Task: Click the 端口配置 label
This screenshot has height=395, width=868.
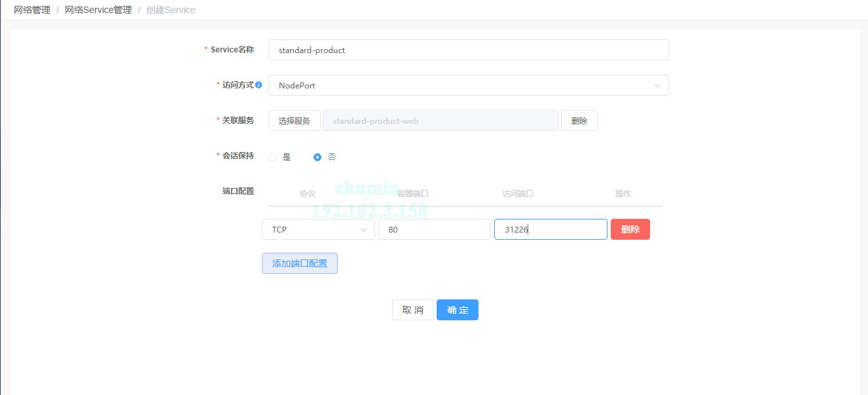Action: click(238, 191)
